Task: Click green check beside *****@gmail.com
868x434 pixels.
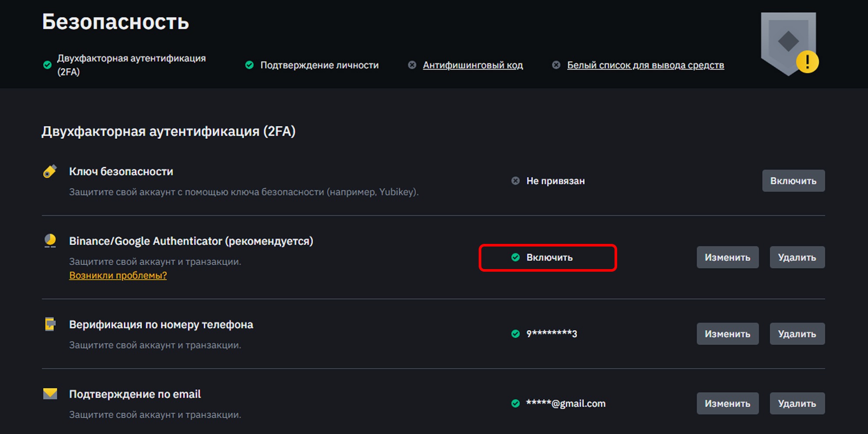Action: [x=515, y=404]
